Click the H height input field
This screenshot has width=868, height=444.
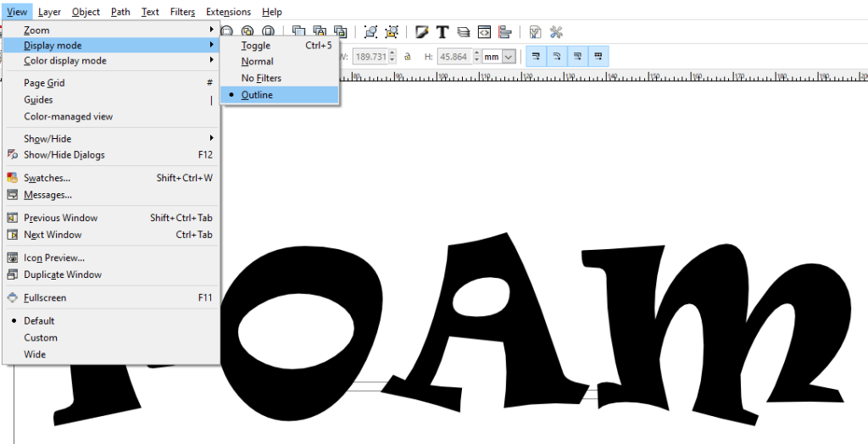(455, 56)
